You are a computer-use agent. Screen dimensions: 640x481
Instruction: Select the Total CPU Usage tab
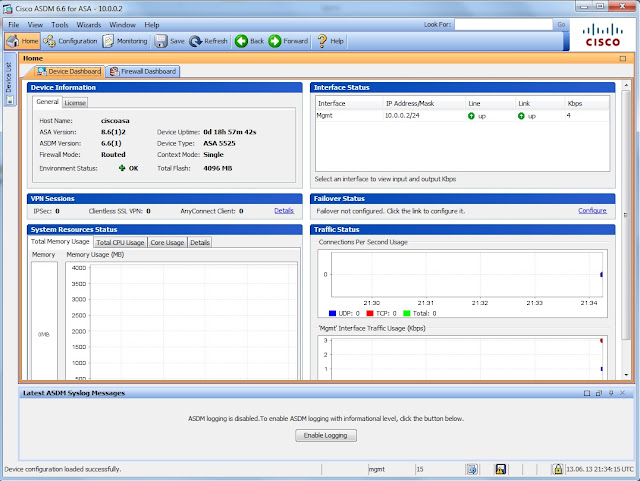click(x=120, y=243)
